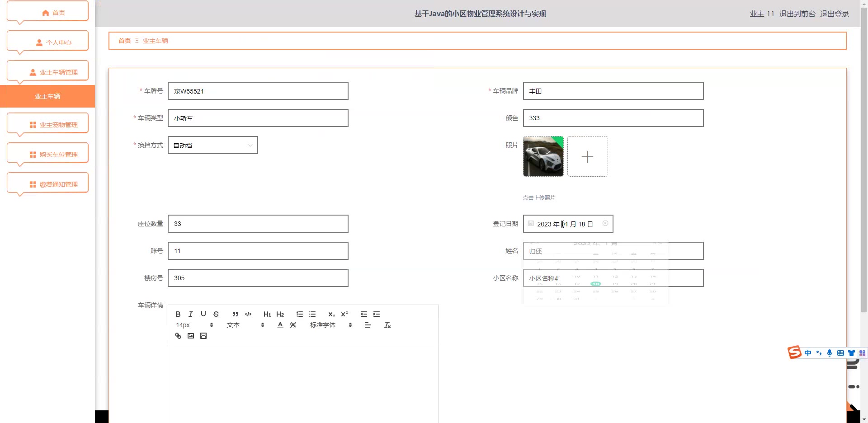Insert a blockquote in the editor
The width and height of the screenshot is (868, 423).
coord(236,314)
